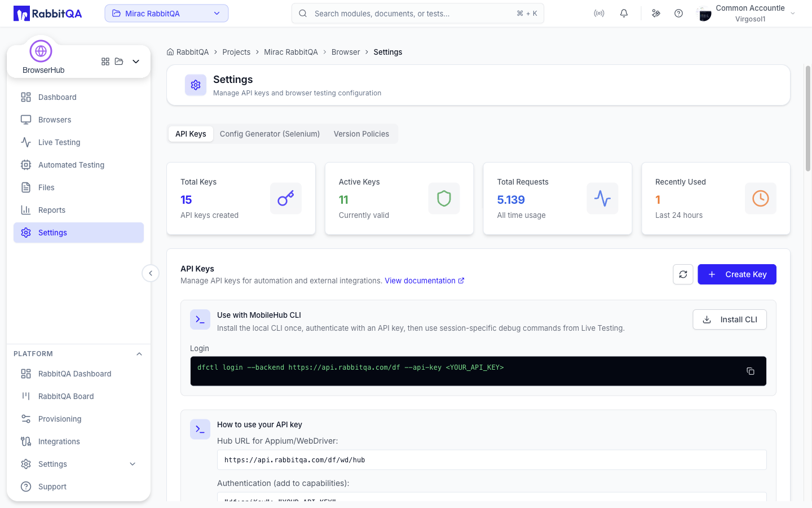
Task: Open the customization icon in the header
Action: coord(656,14)
